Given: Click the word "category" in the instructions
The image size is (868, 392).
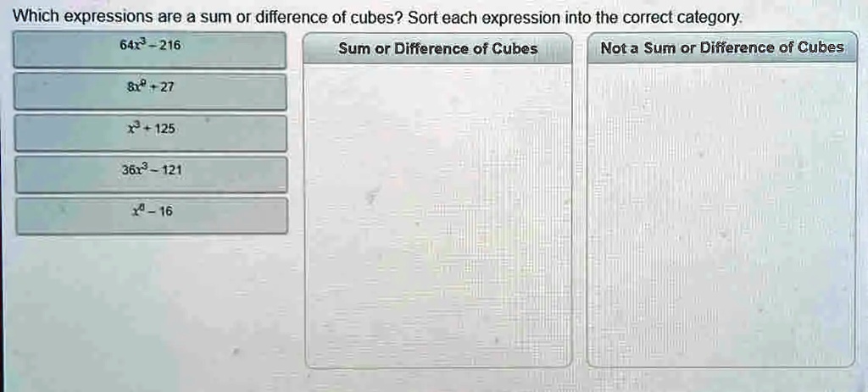Looking at the screenshot, I should click(x=715, y=18).
